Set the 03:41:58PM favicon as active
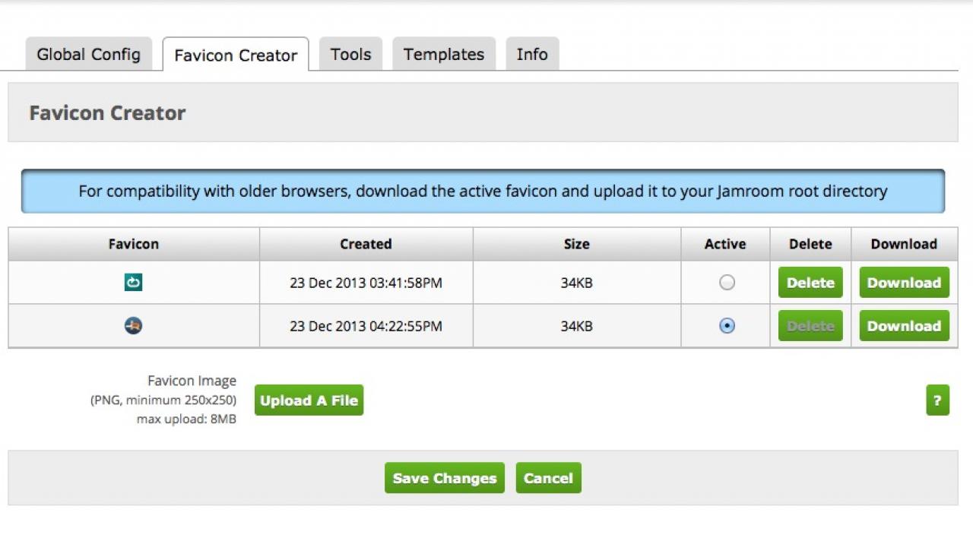973x560 pixels. point(727,283)
